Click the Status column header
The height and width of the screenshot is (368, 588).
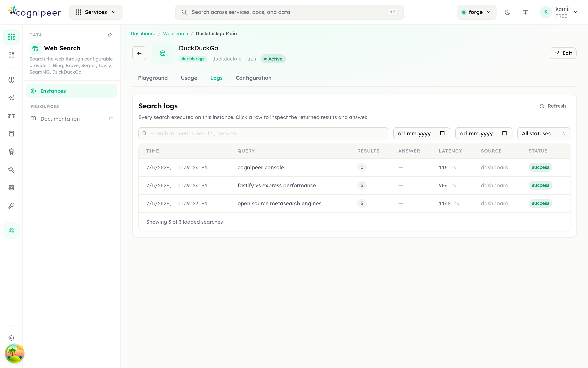(538, 151)
